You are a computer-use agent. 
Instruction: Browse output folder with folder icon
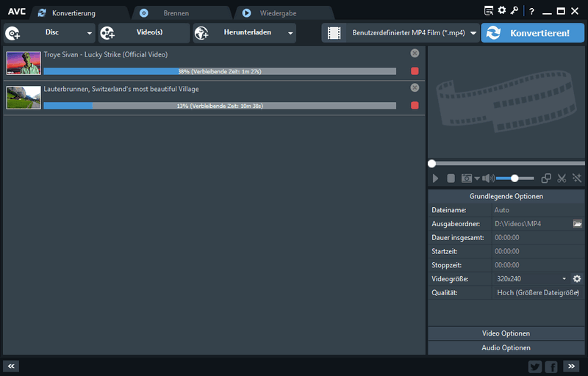click(578, 224)
